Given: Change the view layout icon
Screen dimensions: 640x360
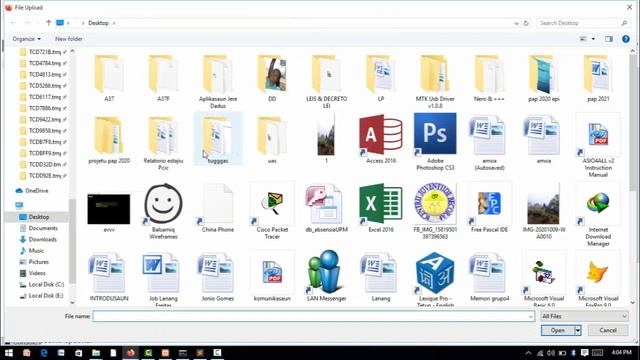Looking at the screenshot, I should tap(583, 39).
